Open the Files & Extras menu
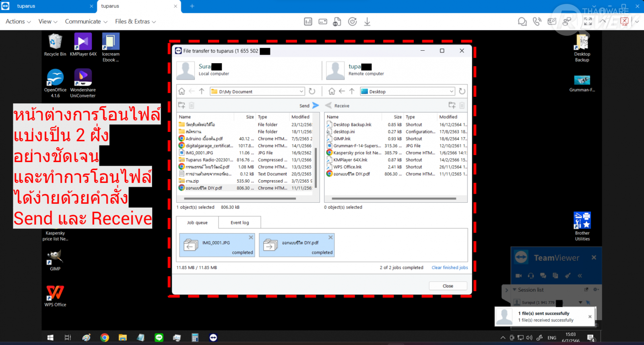Screen dimensions: 644x345 136,22
